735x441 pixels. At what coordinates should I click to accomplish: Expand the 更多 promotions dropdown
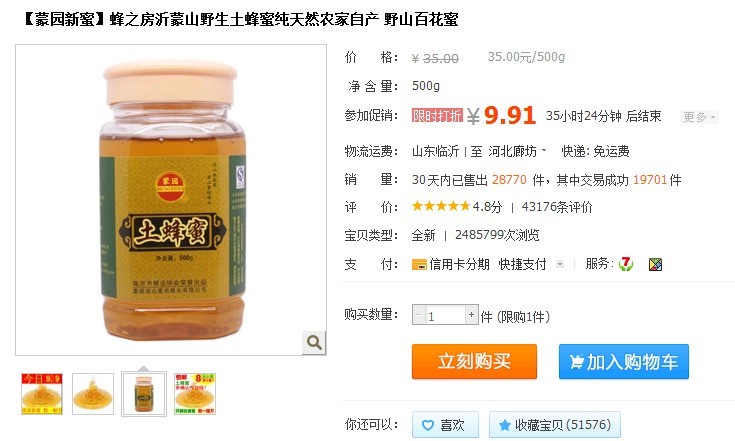pyautogui.click(x=699, y=117)
